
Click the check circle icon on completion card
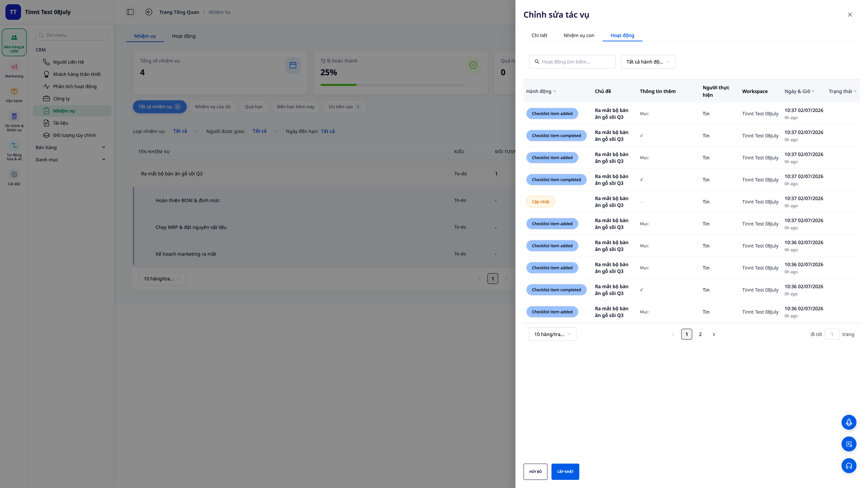tap(473, 65)
